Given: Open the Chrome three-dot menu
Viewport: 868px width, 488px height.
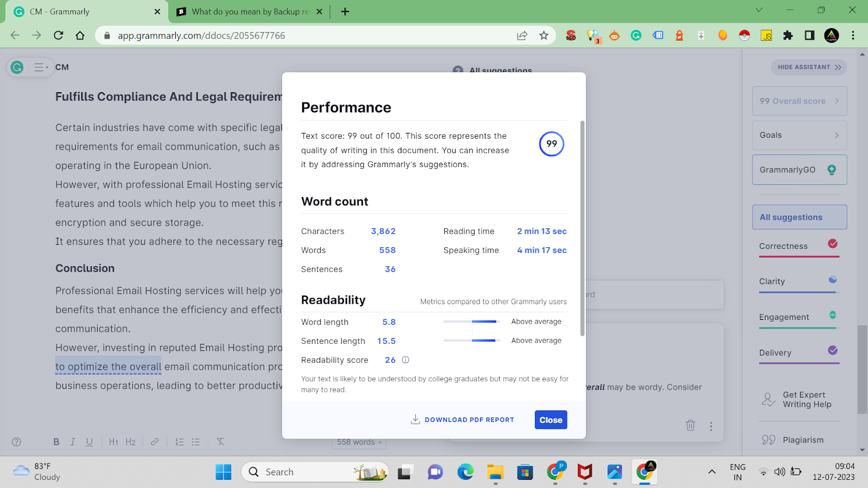Looking at the screenshot, I should coord(853,35).
